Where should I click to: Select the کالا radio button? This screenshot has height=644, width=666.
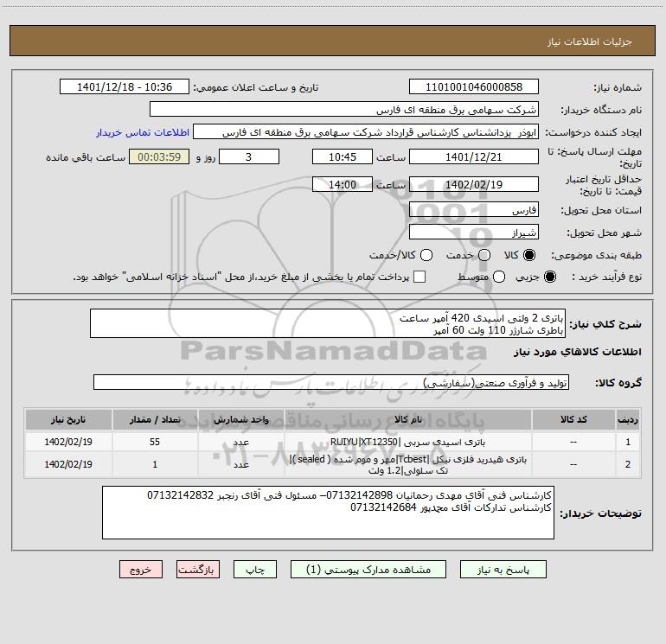(529, 255)
